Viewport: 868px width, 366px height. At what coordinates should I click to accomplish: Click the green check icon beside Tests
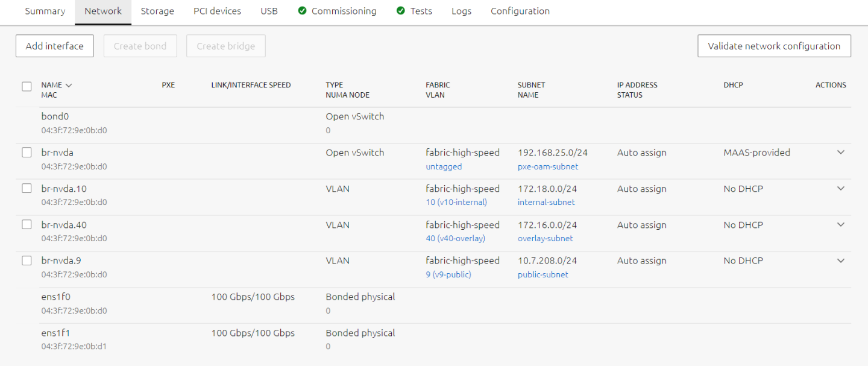pos(401,11)
